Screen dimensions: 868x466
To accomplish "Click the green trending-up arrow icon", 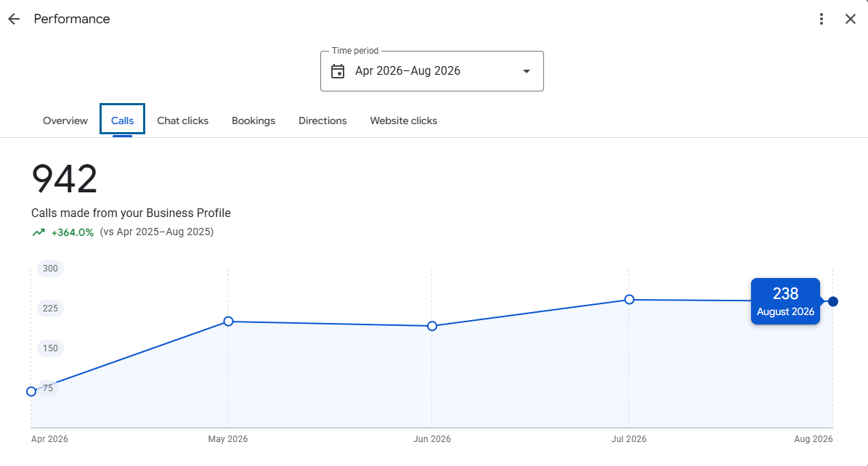I will (x=38, y=232).
